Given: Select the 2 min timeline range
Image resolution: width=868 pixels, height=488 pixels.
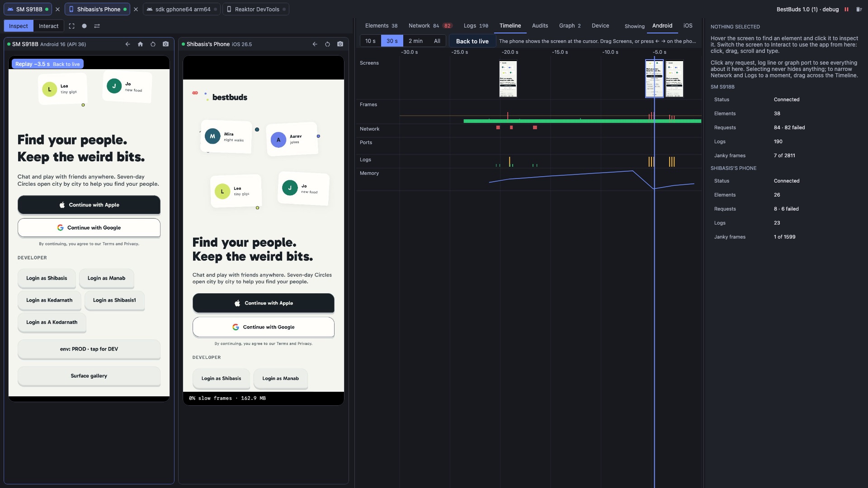Looking at the screenshot, I should 415,41.
